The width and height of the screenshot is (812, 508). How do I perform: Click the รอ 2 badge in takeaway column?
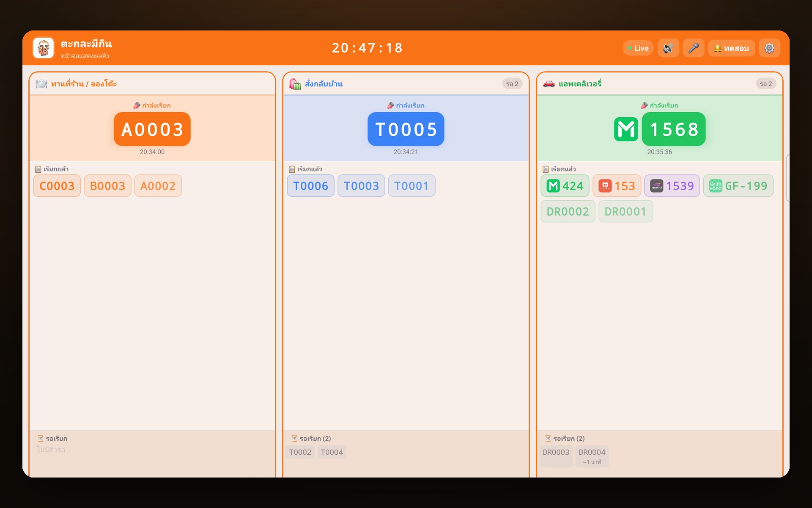click(512, 84)
